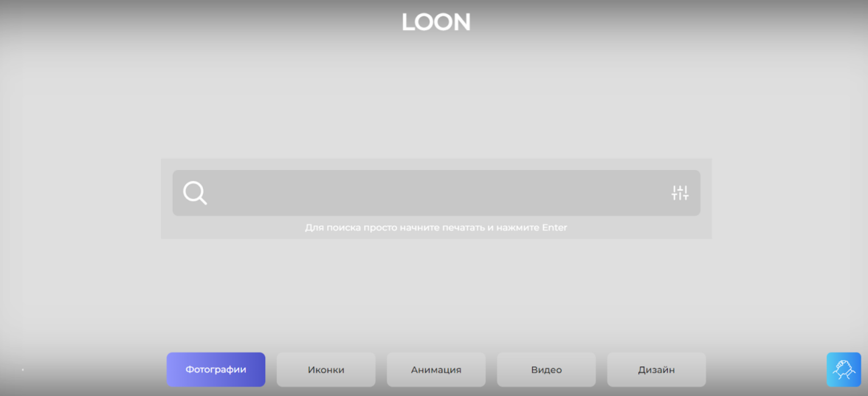Start search by clicking the loupe icon

point(195,194)
